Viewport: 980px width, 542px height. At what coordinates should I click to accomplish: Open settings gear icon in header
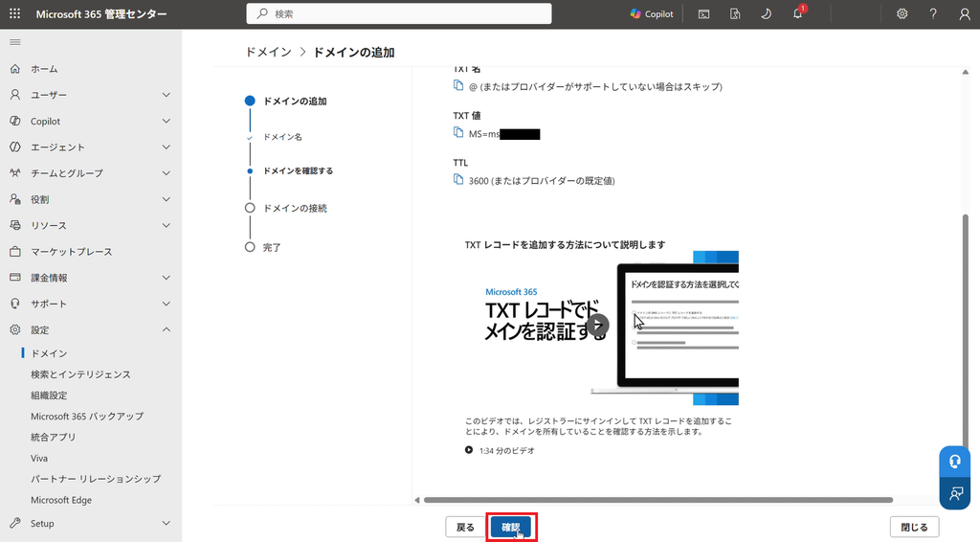[x=902, y=13]
